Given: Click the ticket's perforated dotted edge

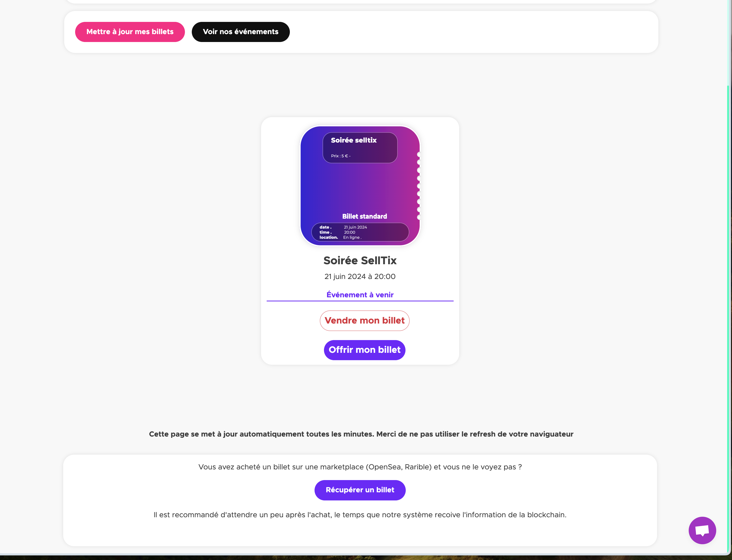Looking at the screenshot, I should click(x=418, y=186).
